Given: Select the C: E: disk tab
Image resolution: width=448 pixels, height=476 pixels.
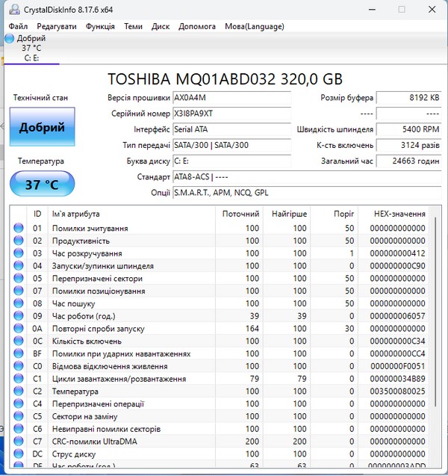Looking at the screenshot, I should click(31, 58).
